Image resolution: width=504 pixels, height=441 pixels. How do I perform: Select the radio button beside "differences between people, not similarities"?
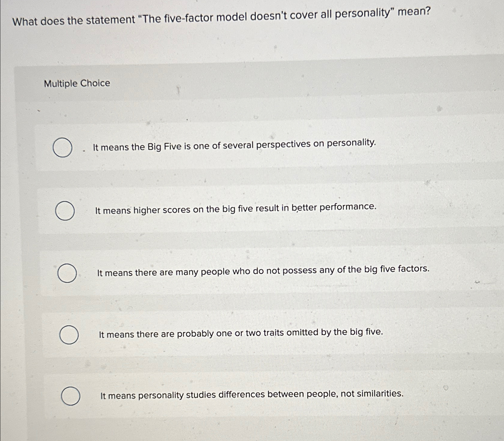point(71,396)
